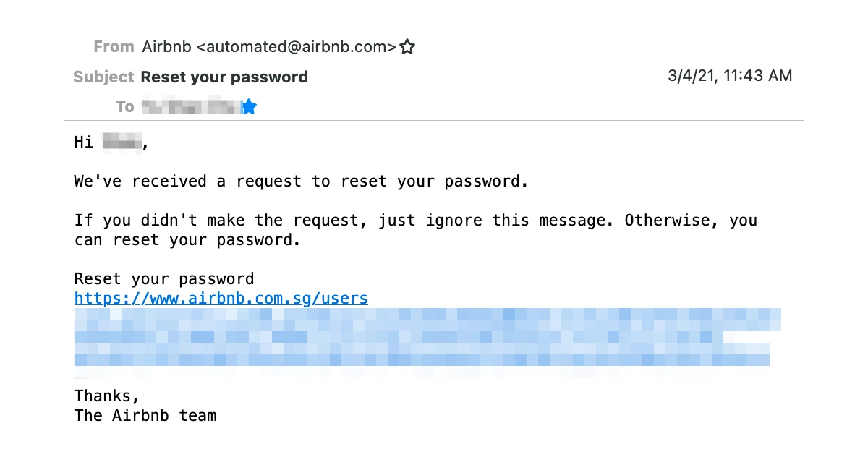Click the automated@airbnb.com email address
Image resolution: width=868 pixels, height=457 pixels.
(x=297, y=47)
